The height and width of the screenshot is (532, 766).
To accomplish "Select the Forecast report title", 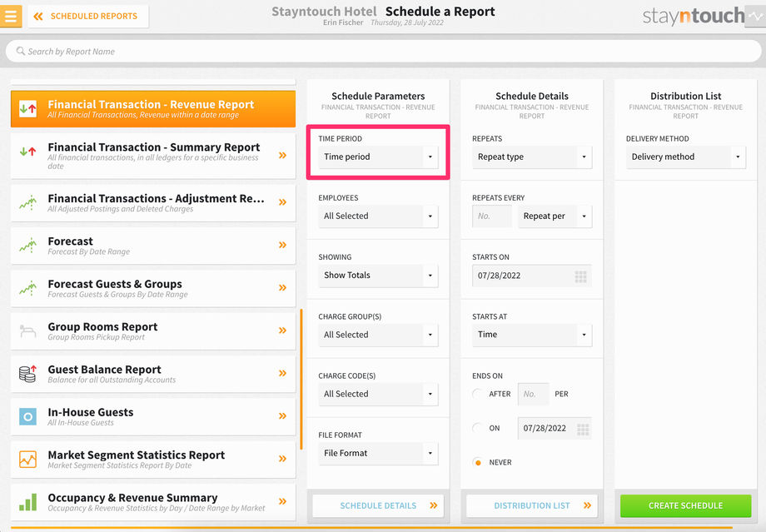I will 70,241.
